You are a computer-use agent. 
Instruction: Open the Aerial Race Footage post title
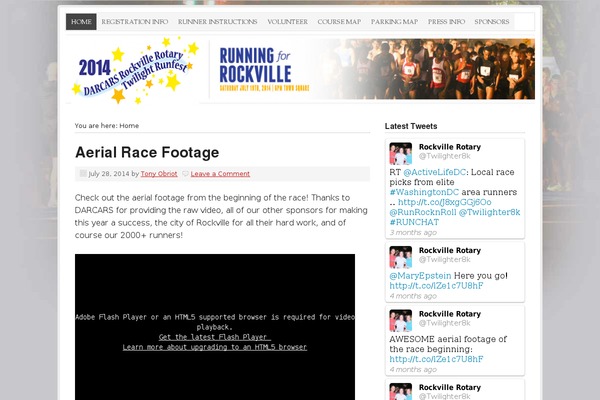click(147, 152)
